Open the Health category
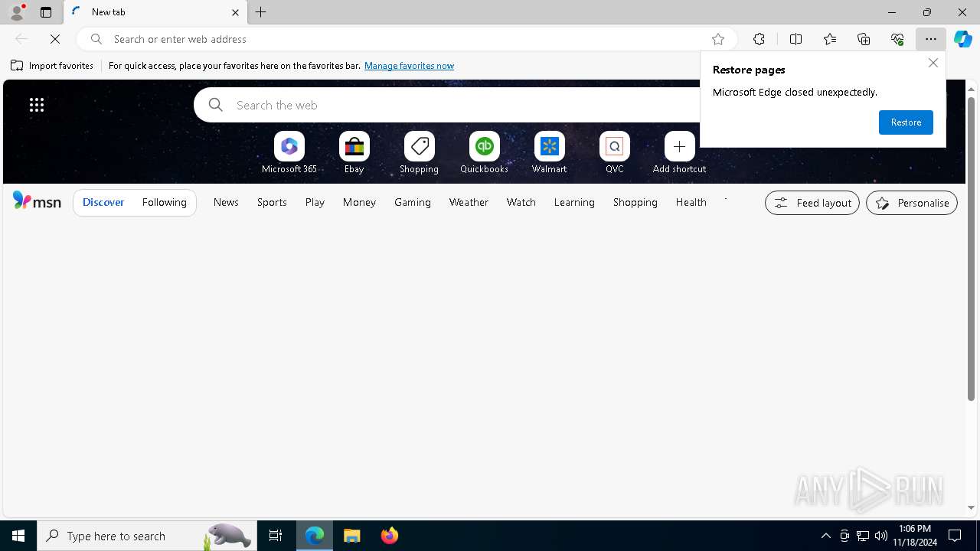The height and width of the screenshot is (551, 980). 691,202
